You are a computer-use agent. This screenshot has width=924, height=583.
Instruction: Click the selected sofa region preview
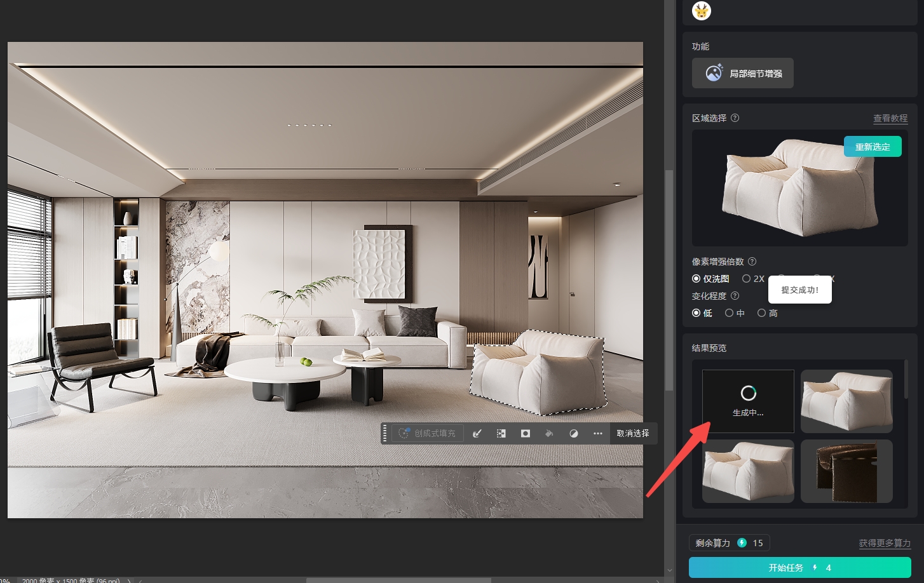pyautogui.click(x=800, y=188)
